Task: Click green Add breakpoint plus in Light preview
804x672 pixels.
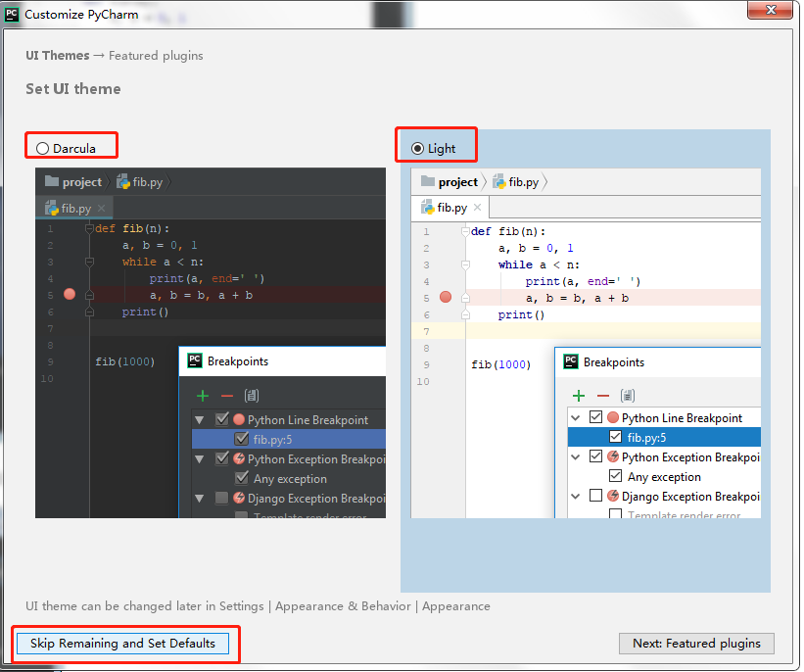Action: pos(579,396)
